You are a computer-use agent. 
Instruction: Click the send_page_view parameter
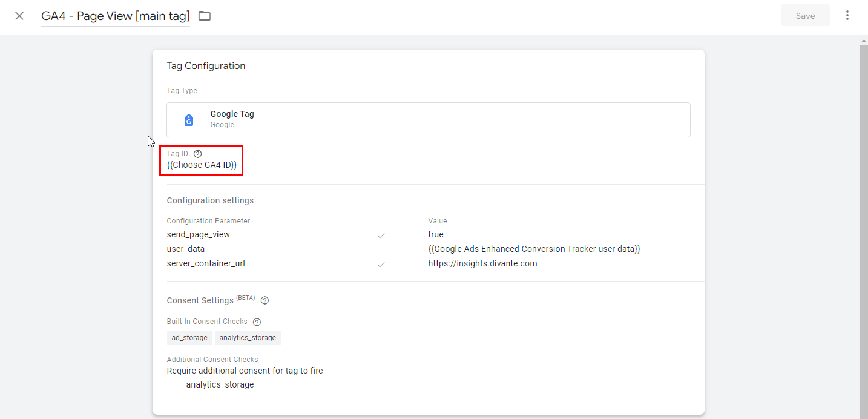coord(199,234)
